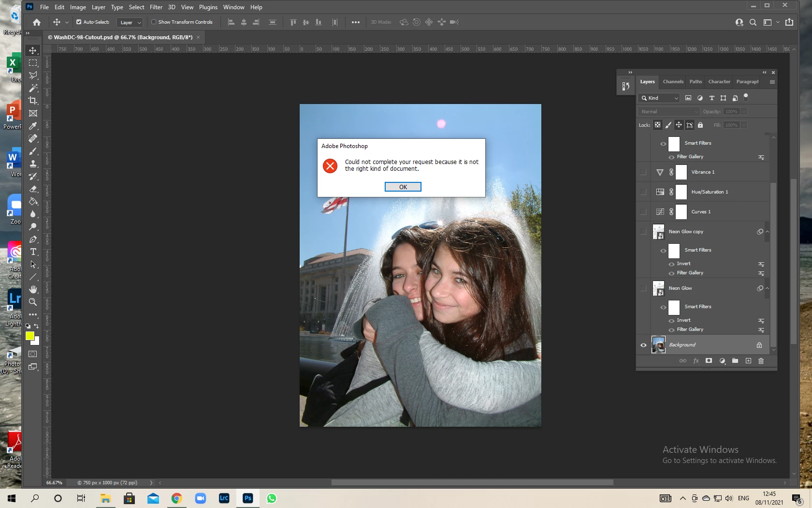Click the yellow foreground color swatch

(29, 335)
